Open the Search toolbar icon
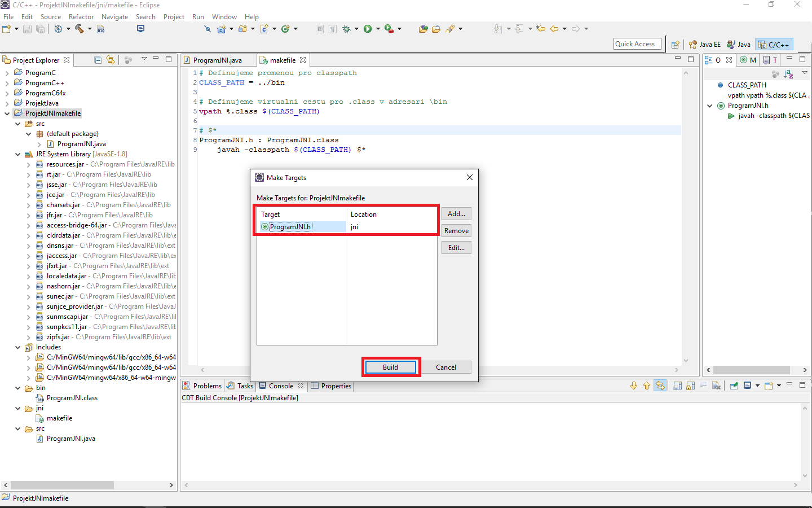Screen dimensions: 812x508 208,29
